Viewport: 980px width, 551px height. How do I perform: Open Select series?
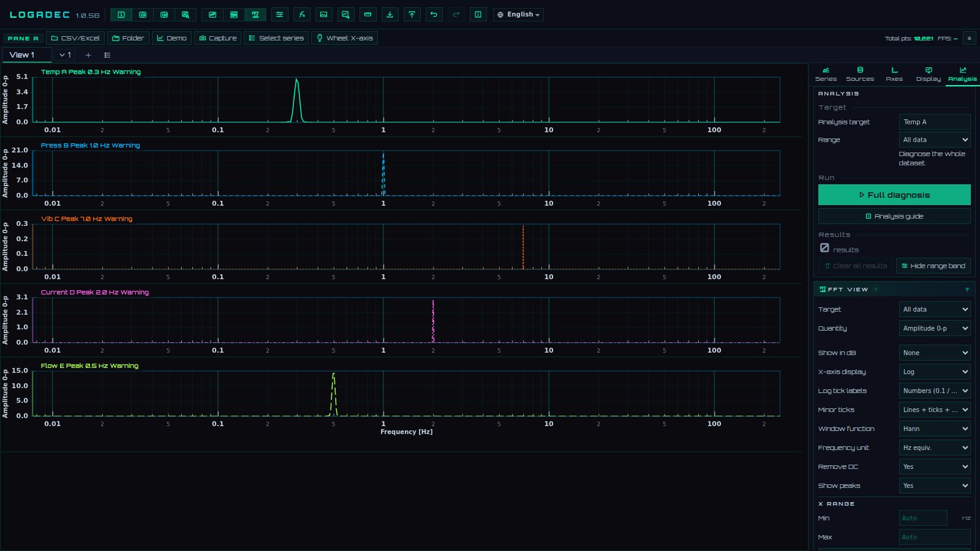coord(276,38)
